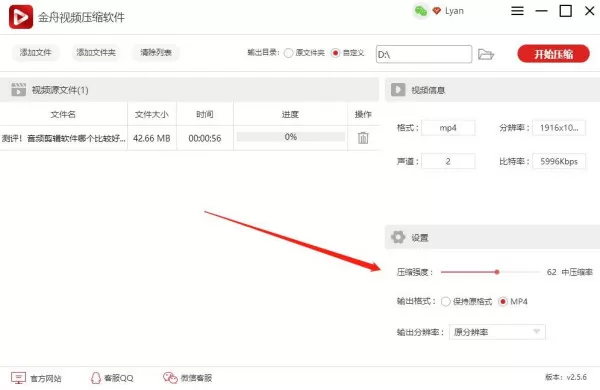Click the 中压缩率 label
This screenshot has height=390, width=600.
coord(577,272)
